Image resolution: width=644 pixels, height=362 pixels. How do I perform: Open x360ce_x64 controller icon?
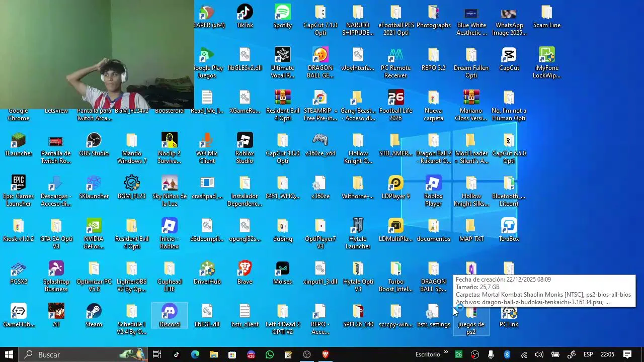tap(320, 144)
